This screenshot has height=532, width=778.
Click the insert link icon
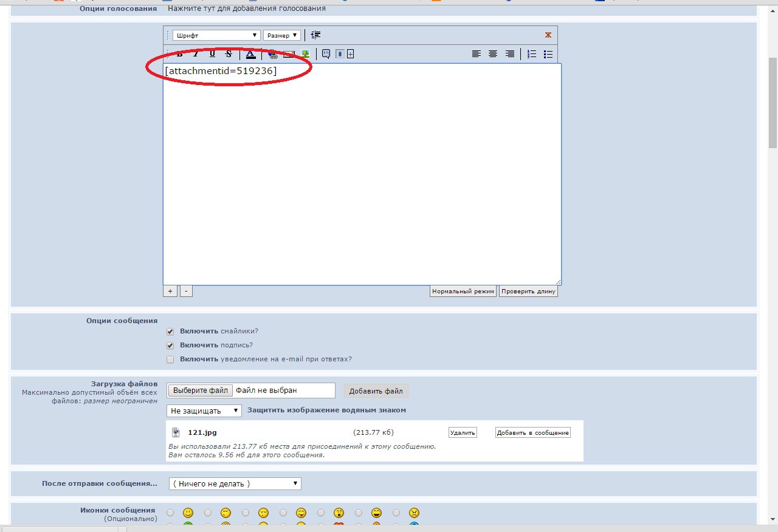pyautogui.click(x=272, y=54)
